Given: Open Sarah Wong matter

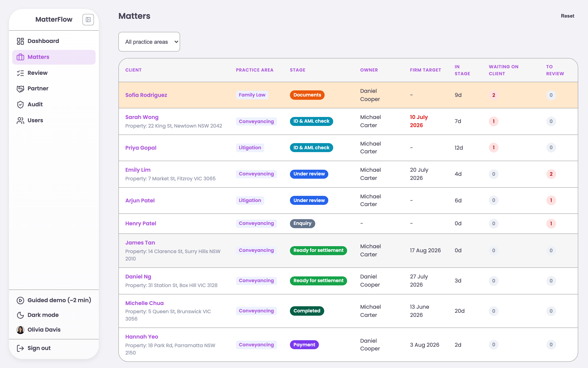Looking at the screenshot, I should (x=142, y=117).
